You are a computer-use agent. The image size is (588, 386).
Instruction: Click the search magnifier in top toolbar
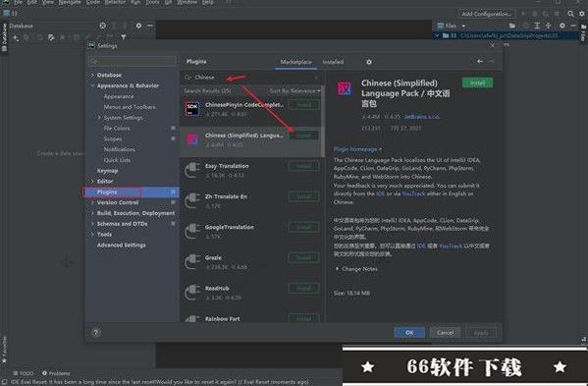[x=570, y=14]
